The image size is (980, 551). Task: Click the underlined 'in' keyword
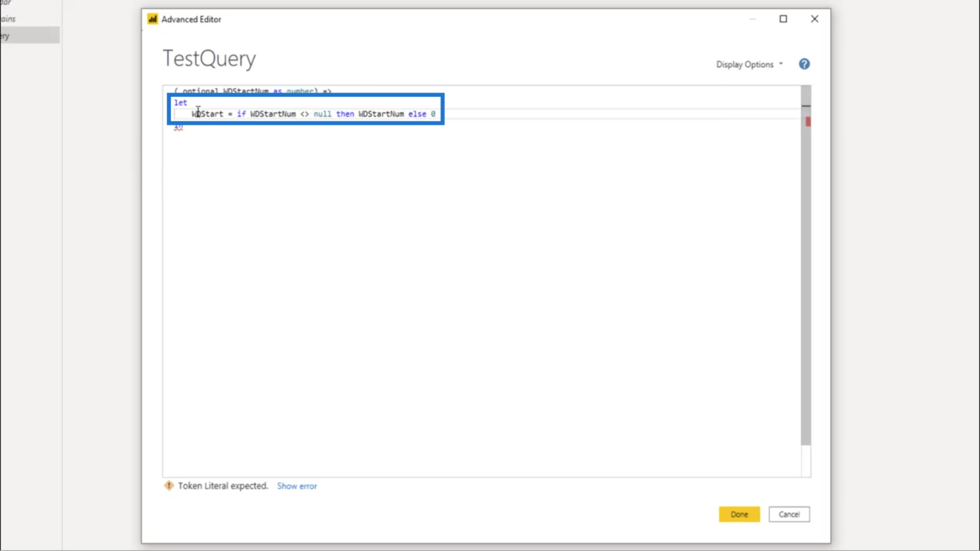point(178,126)
